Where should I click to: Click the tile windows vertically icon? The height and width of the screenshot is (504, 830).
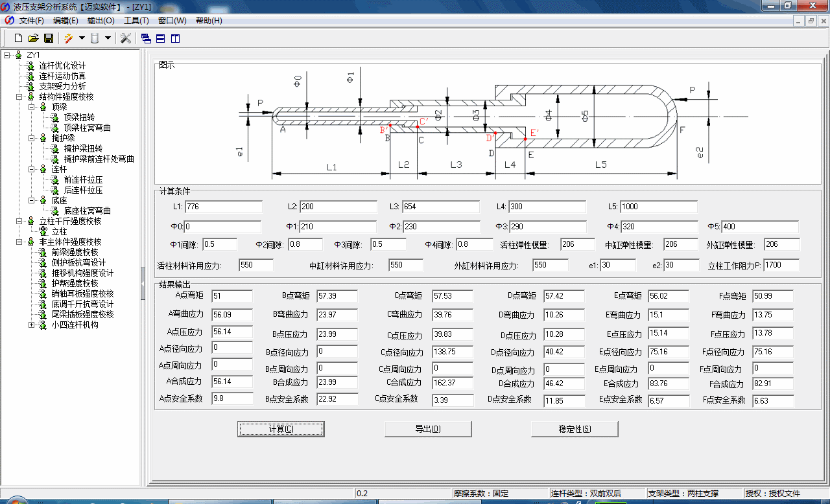[175, 38]
